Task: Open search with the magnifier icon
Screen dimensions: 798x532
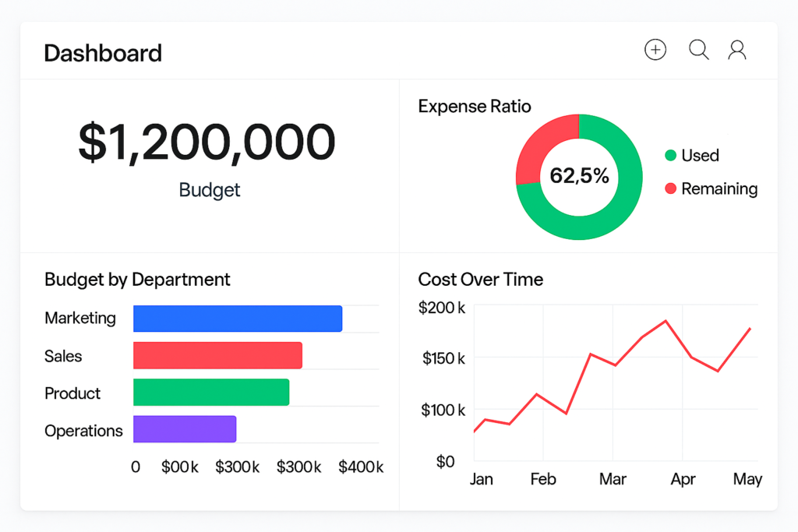Action: click(x=698, y=50)
